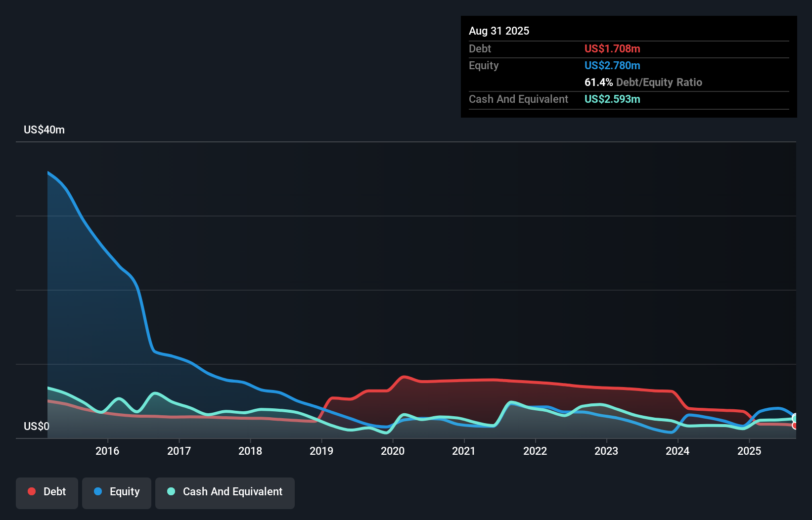Screen dimensions: 812x520
Task: Click the US$1.708m Debt value link
Action: (612, 48)
